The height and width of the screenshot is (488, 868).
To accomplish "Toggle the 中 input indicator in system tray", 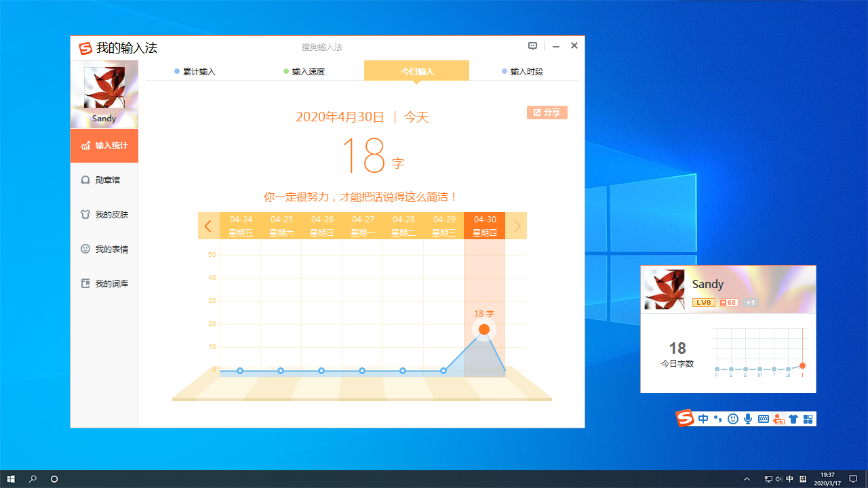I will 790,479.
